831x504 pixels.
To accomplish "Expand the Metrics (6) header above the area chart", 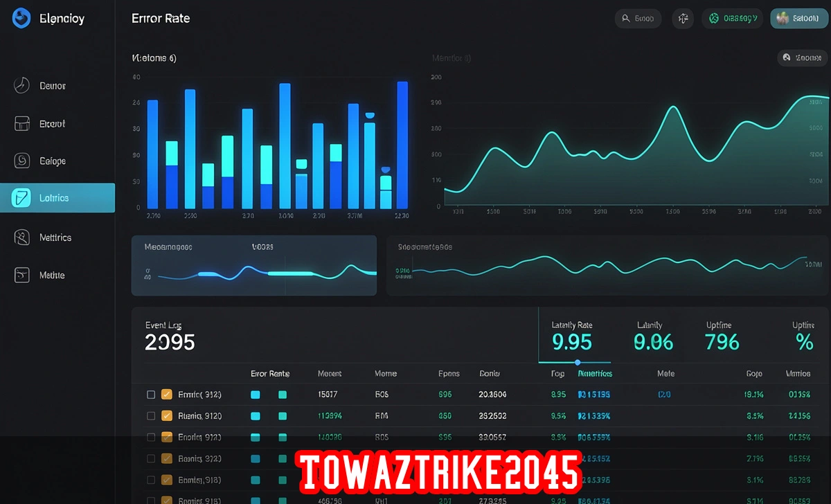I will click(451, 57).
